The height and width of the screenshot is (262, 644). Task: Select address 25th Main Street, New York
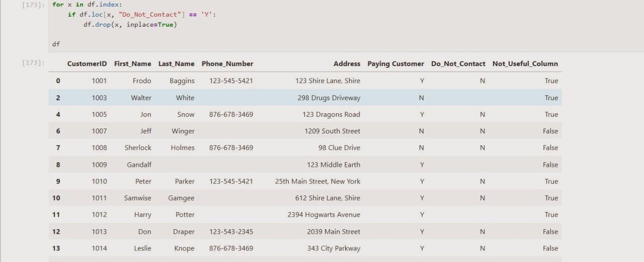click(x=318, y=181)
